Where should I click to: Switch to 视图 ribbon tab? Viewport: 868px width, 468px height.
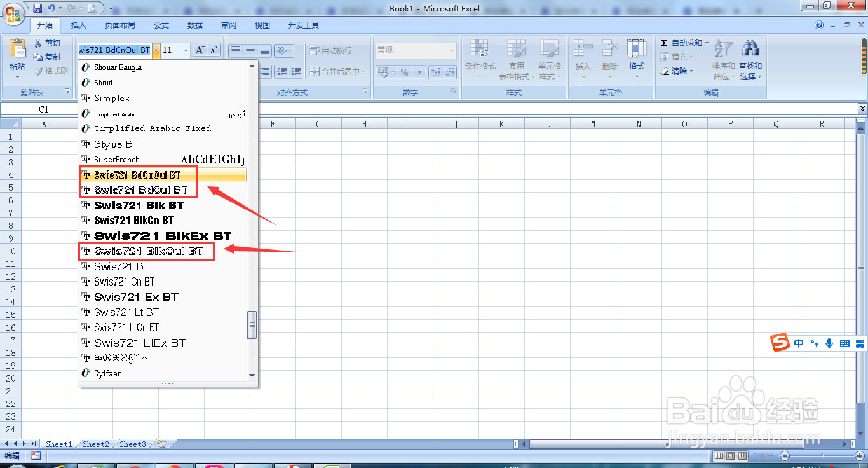262,25
